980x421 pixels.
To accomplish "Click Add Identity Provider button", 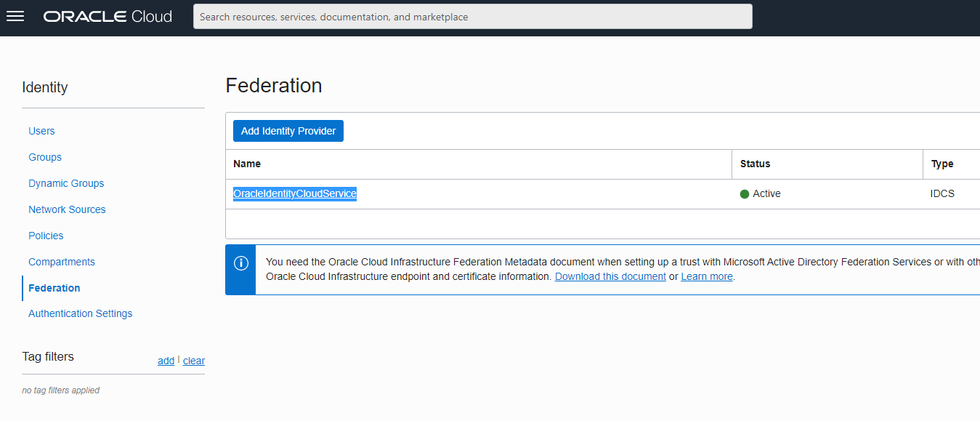I will coord(288,131).
